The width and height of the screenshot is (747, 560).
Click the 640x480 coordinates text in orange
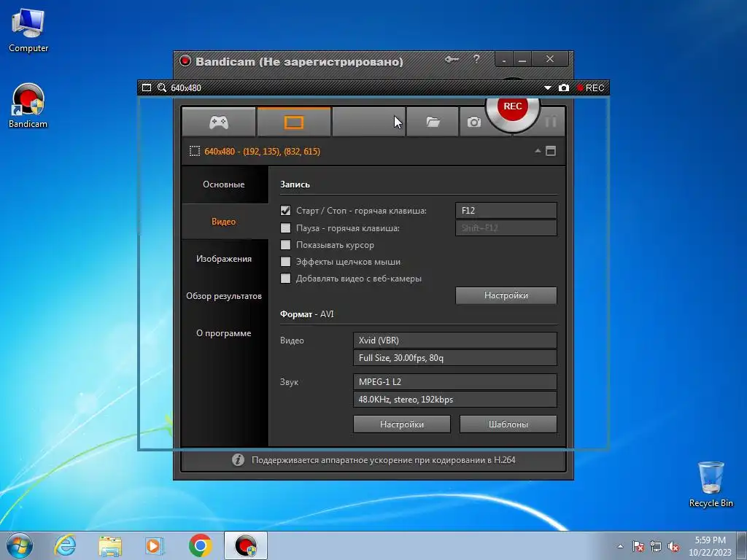pyautogui.click(x=263, y=152)
